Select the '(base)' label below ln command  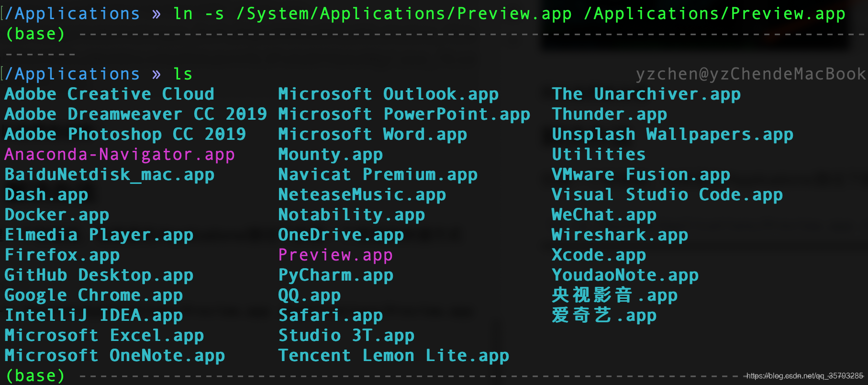(x=36, y=34)
